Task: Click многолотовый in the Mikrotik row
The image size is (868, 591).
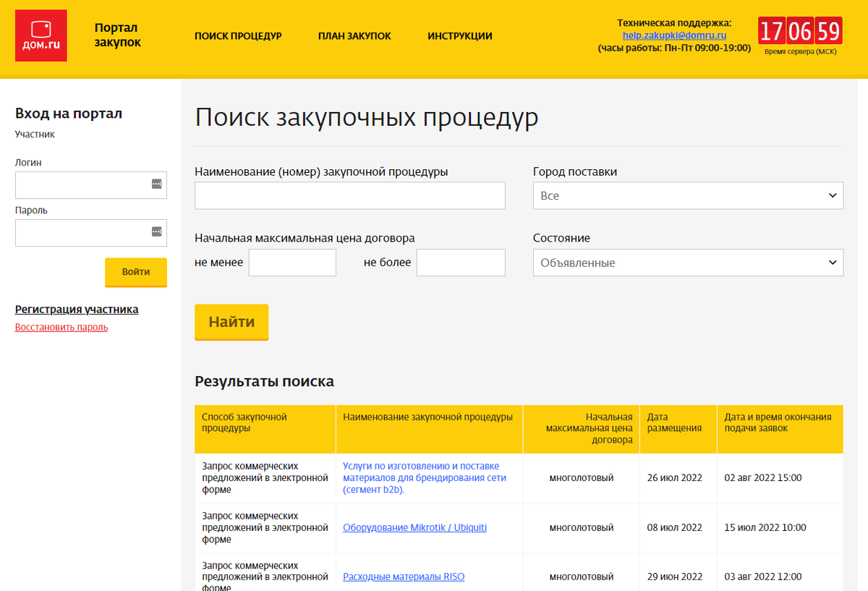Action: pos(582,527)
